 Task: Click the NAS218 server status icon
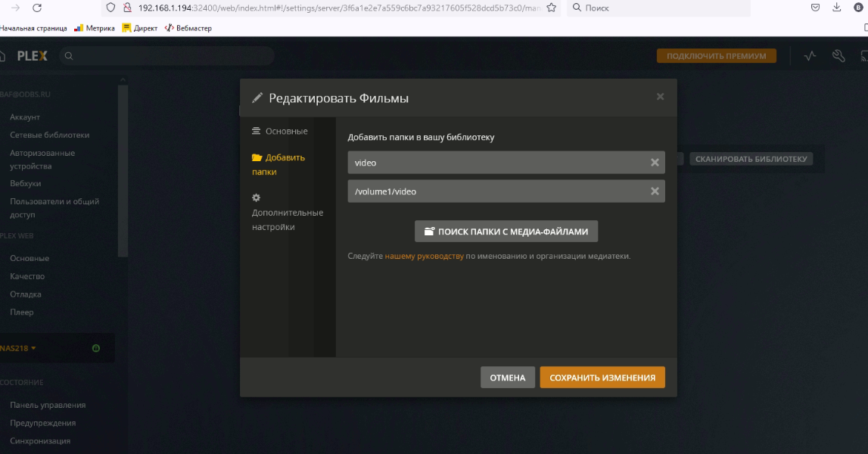[x=96, y=348]
